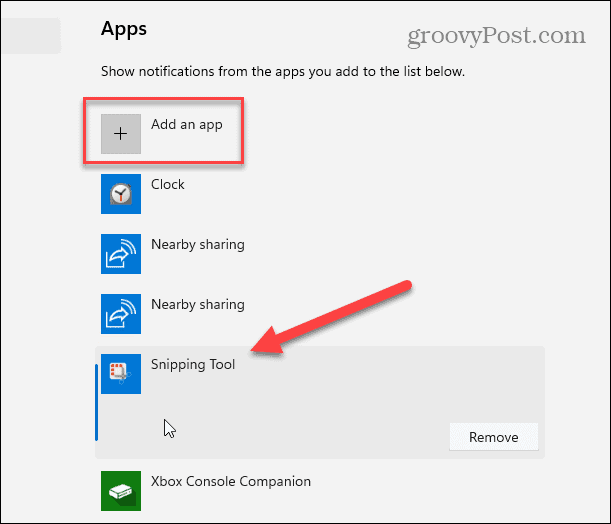
Task: Select the first Nearby sharing label
Action: [197, 244]
